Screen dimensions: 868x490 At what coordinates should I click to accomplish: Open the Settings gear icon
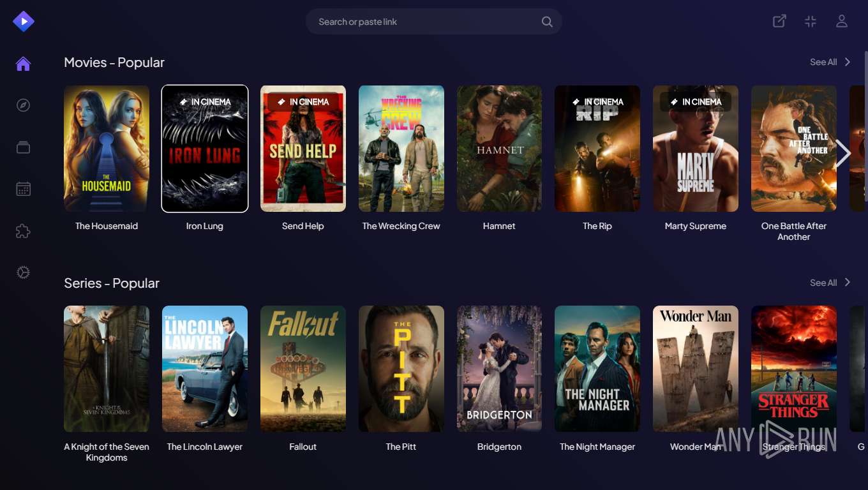(x=24, y=273)
